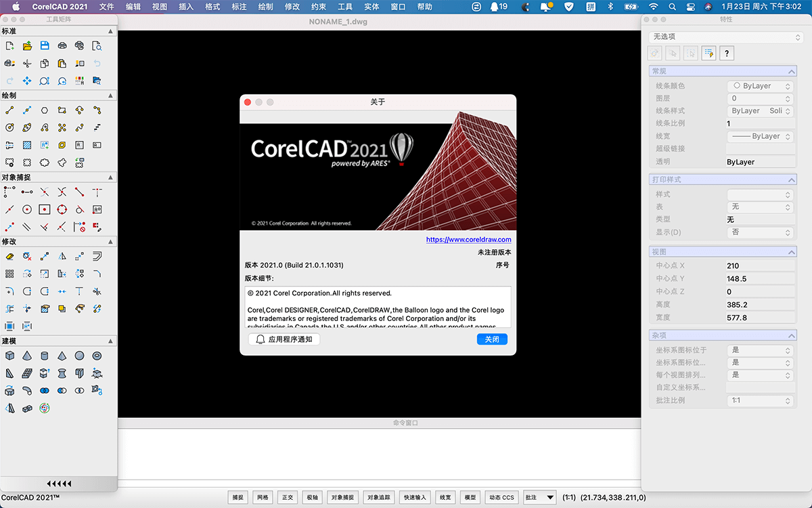
Task: Open the Apple menu
Action: pyautogui.click(x=16, y=7)
